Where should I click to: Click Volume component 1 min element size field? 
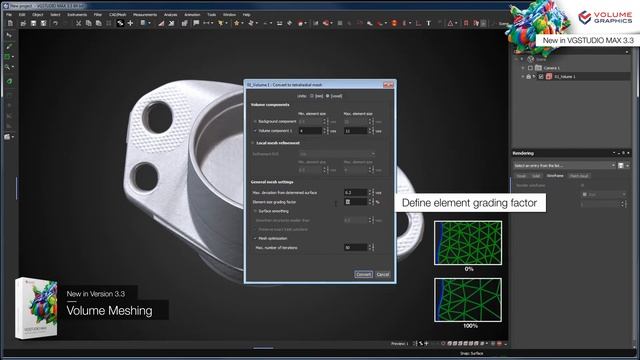pos(311,131)
